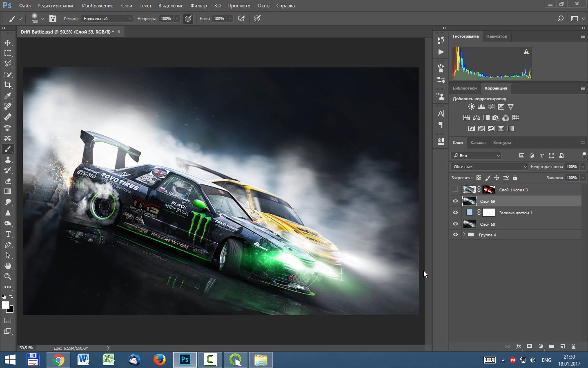Select the Move tool
Image resolution: width=588 pixels, height=368 pixels.
(8, 43)
